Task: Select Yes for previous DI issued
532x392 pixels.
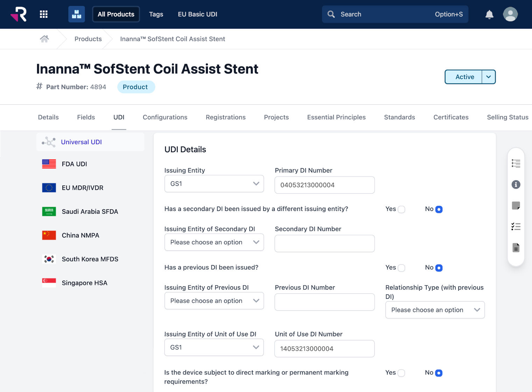Action: [401, 268]
